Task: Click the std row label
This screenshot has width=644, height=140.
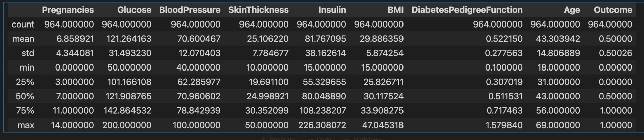Action: tap(28, 53)
